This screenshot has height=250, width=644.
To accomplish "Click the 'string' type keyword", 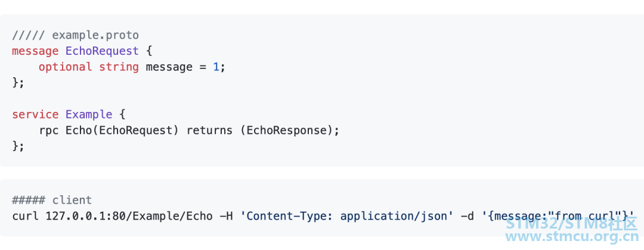I will [119, 67].
